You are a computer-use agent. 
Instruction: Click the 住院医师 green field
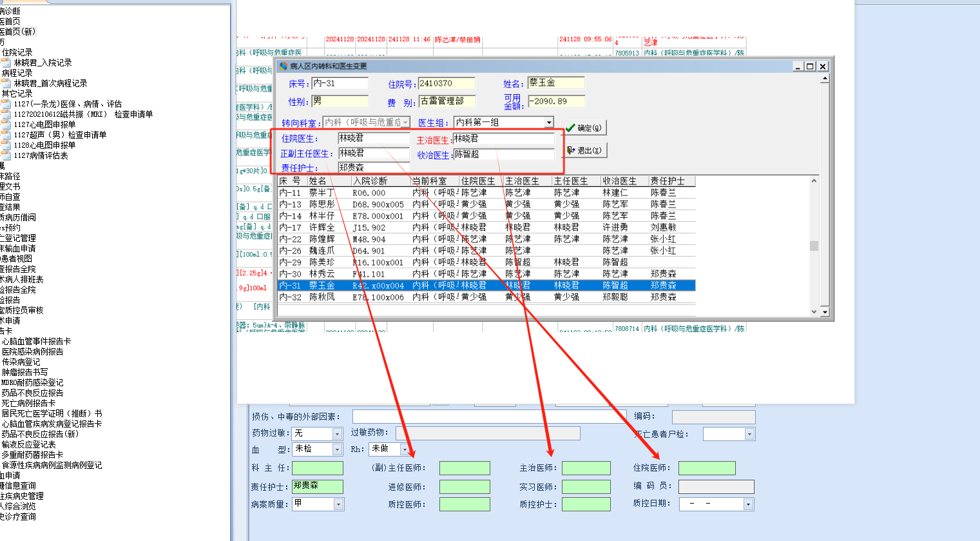tap(707, 468)
